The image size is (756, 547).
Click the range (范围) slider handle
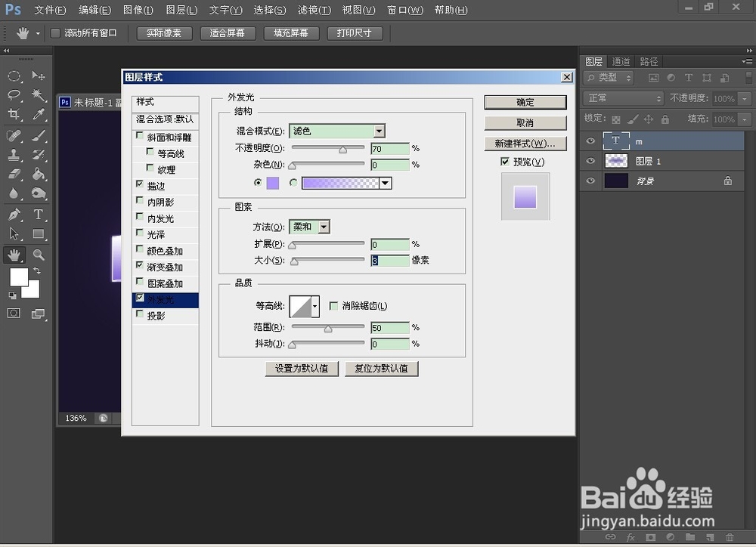(328, 329)
